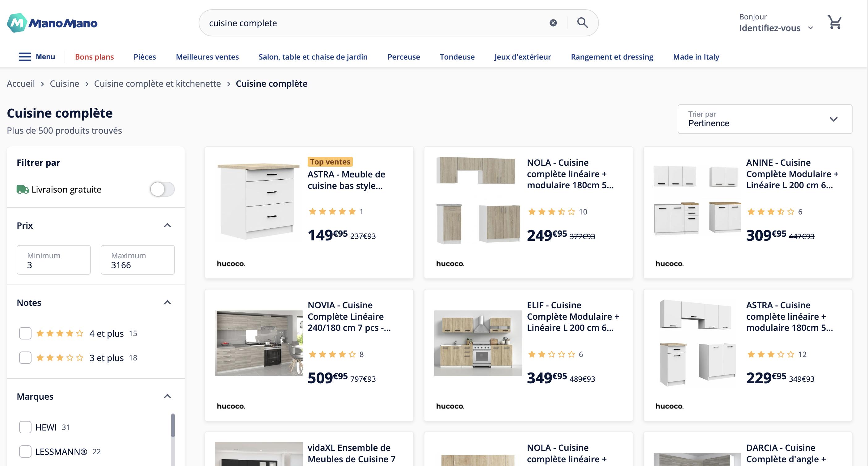Enable the Livraison gratuite toggle
868x466 pixels.
point(162,189)
